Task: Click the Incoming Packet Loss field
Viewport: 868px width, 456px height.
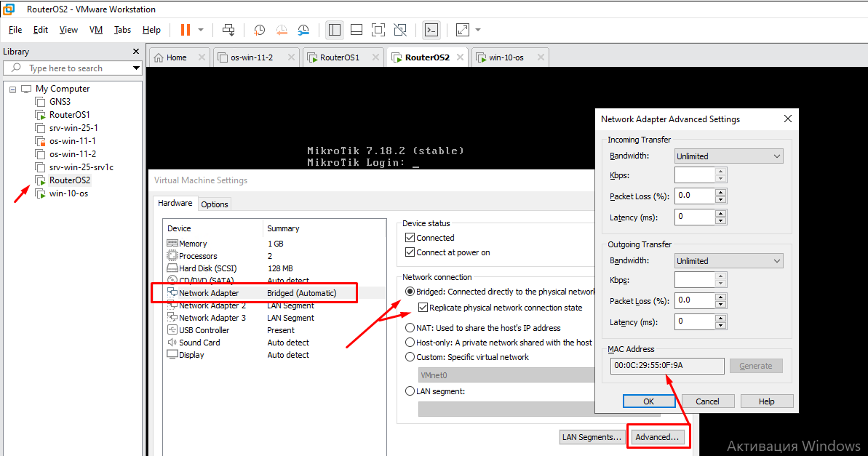Action: point(695,196)
